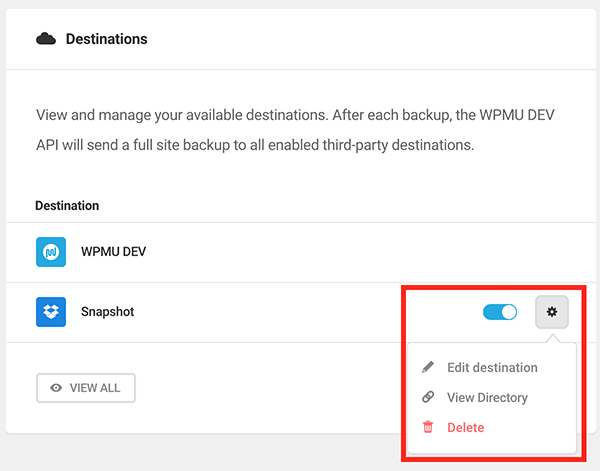Open the gear settings menu for Snapshot
The height and width of the screenshot is (471, 600).
click(551, 312)
